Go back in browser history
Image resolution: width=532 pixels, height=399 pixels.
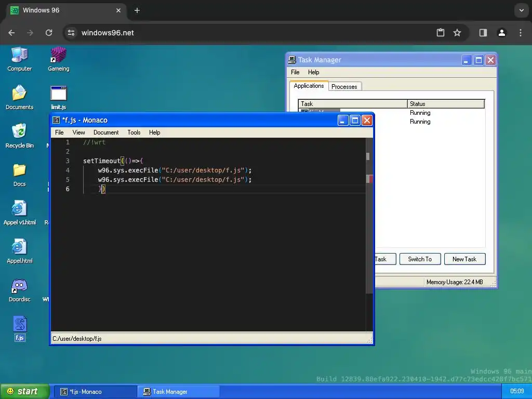tap(11, 33)
